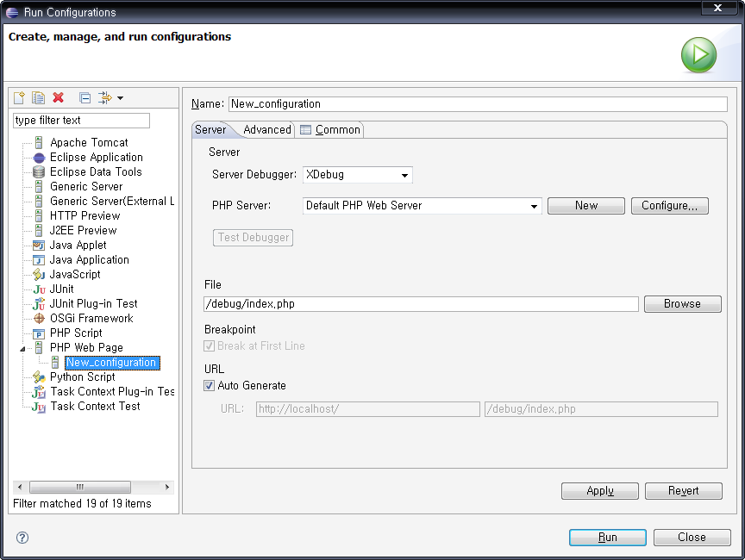Click the Task Context Plug-in Test icon
Viewport: 745px width, 560px height.
(x=39, y=392)
